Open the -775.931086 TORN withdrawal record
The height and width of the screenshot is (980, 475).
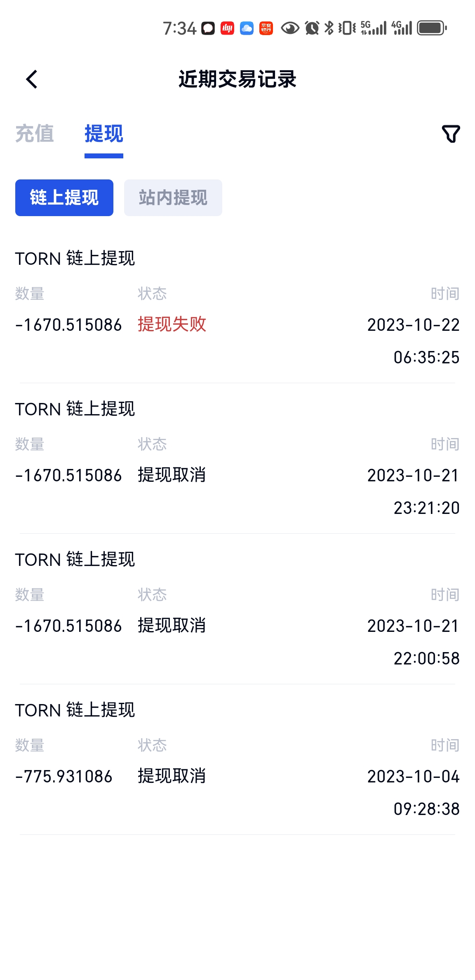(237, 759)
